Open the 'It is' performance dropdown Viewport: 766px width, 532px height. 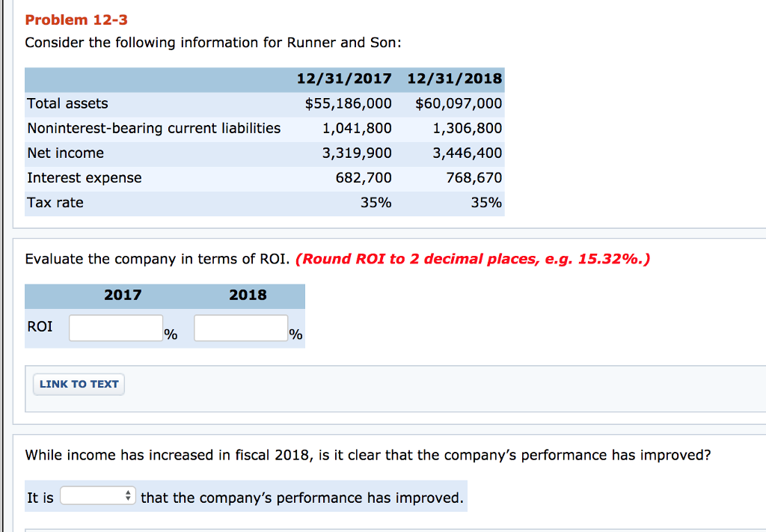coord(97,497)
